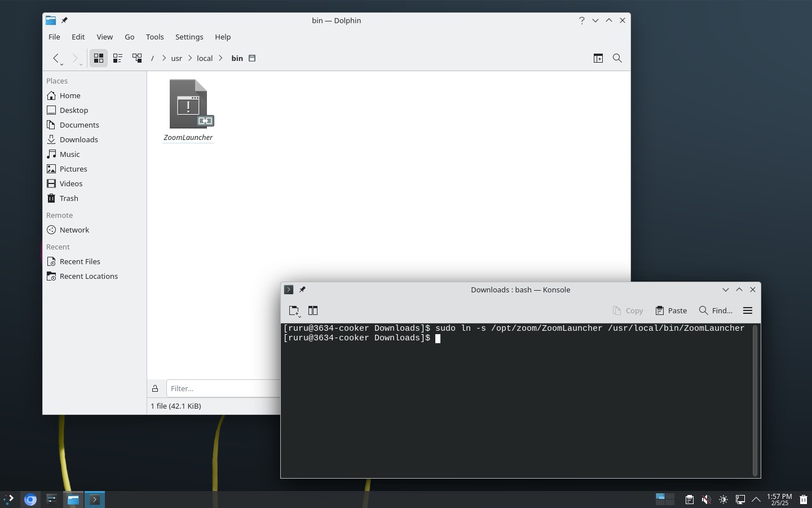
Task: Select the ZoomLauncher file icon
Action: tap(188, 104)
